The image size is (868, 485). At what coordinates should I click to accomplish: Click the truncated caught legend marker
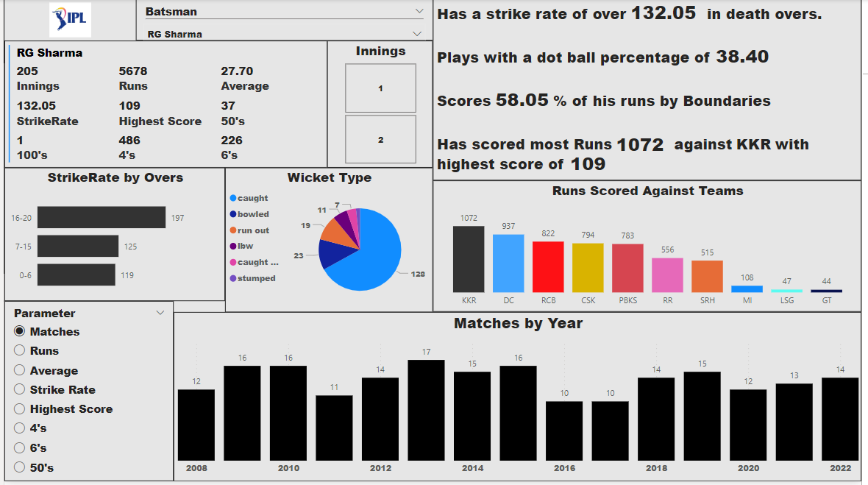point(233,262)
